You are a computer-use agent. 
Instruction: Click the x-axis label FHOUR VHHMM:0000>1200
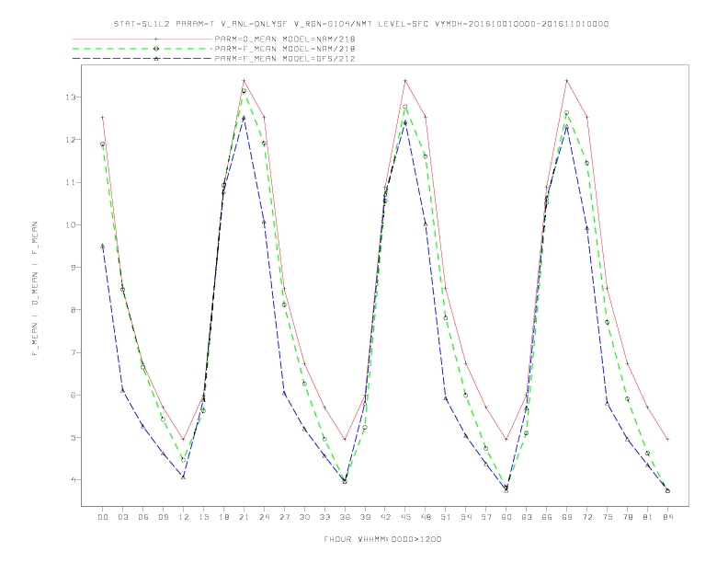(382, 539)
